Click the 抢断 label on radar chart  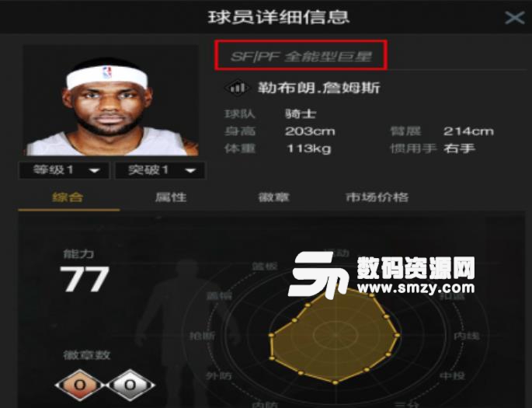click(x=203, y=336)
